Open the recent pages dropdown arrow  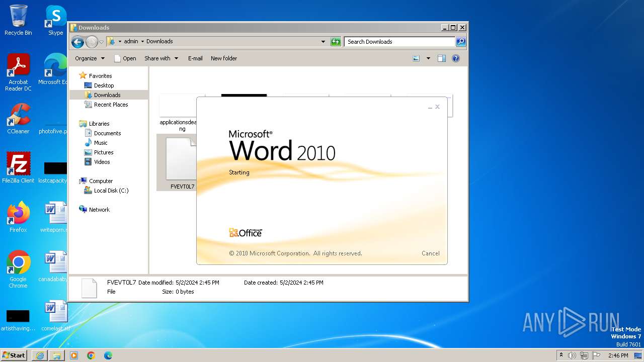102,42
